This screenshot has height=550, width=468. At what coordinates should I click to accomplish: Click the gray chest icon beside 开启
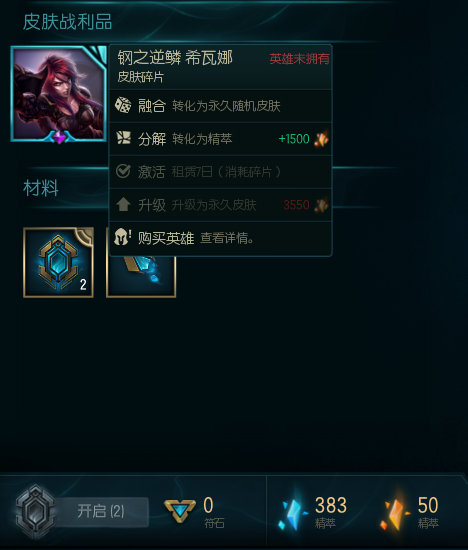35,511
